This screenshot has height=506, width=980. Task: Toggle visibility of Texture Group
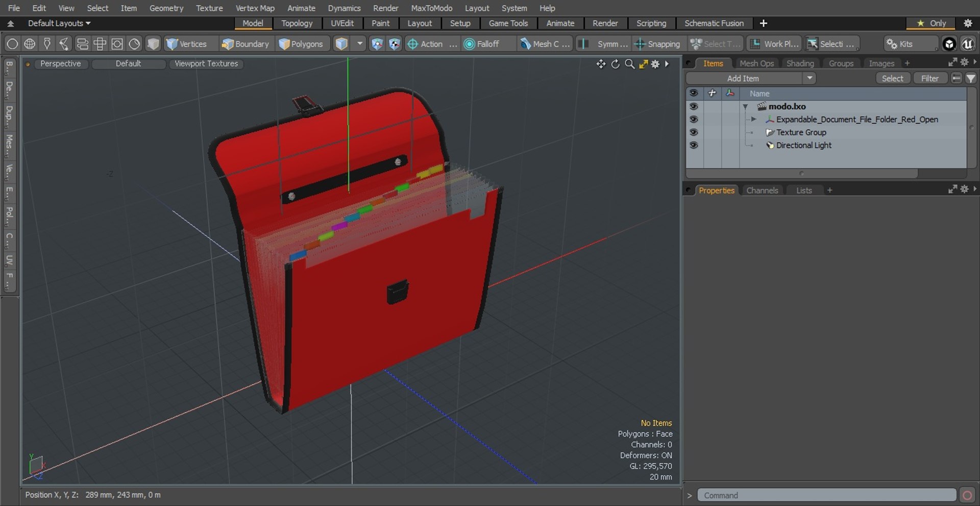pyautogui.click(x=693, y=132)
